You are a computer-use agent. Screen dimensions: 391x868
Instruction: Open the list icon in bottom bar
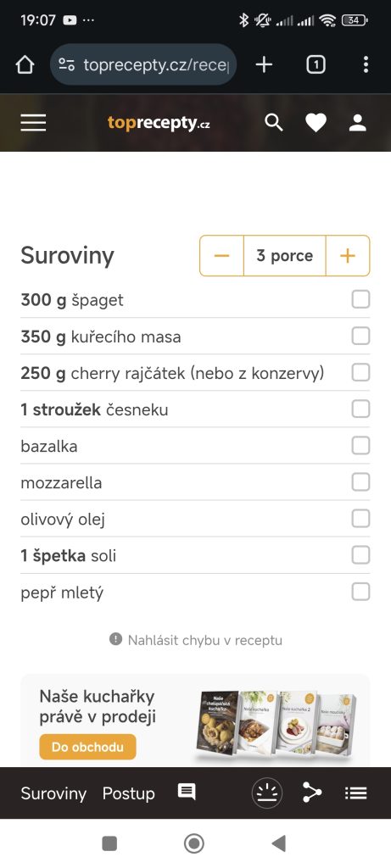355,793
